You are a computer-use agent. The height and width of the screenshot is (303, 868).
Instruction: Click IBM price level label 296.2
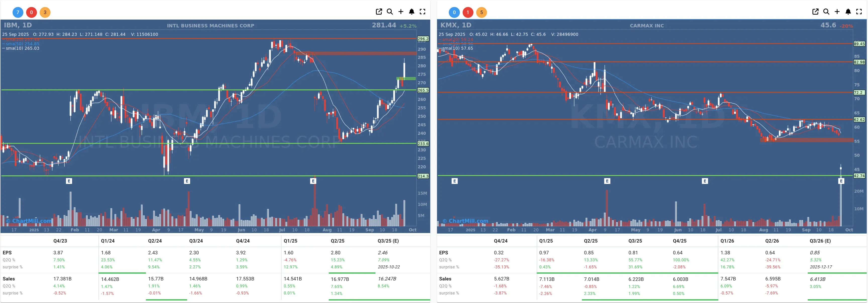423,39
